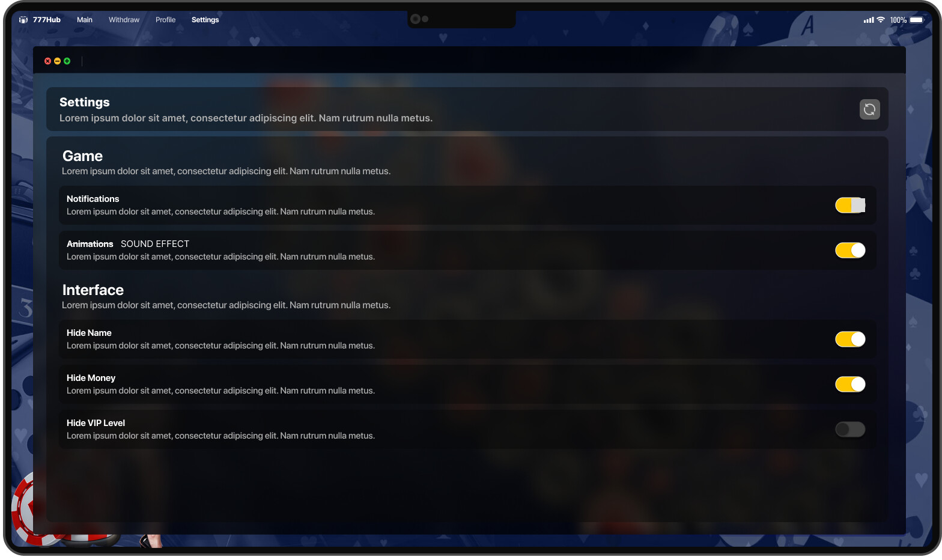Click the Wi-Fi status icon
The width and height of the screenshot is (942, 560).
[x=881, y=20]
